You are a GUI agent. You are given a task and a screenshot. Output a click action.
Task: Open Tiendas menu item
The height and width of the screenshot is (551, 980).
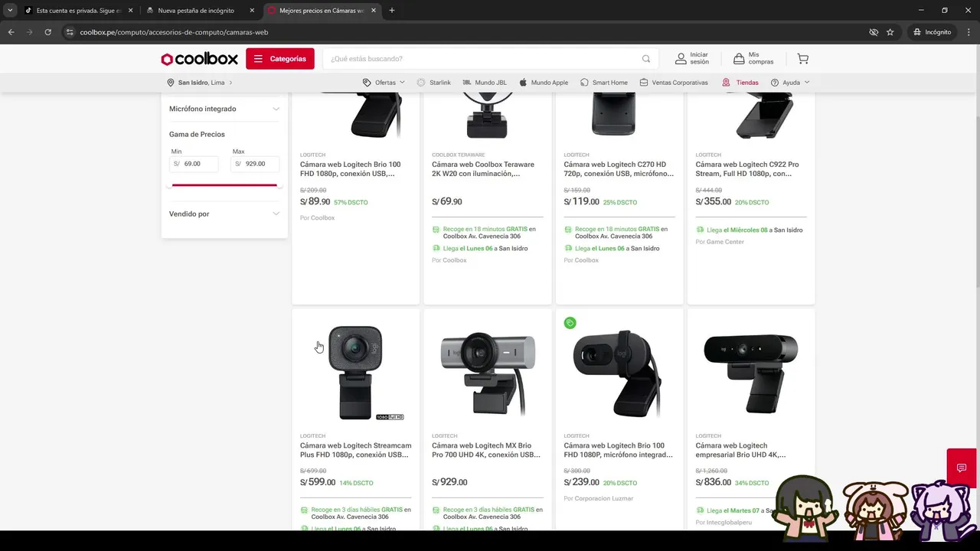(740, 83)
